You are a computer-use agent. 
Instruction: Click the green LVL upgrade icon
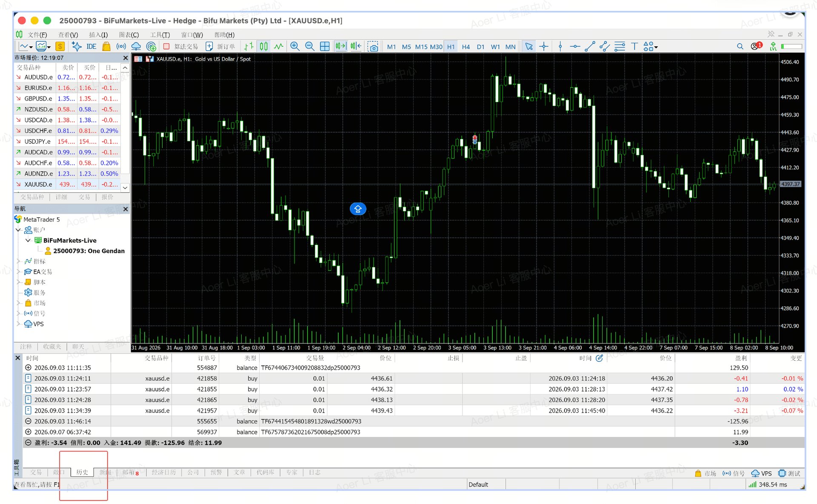pyautogui.click(x=773, y=46)
